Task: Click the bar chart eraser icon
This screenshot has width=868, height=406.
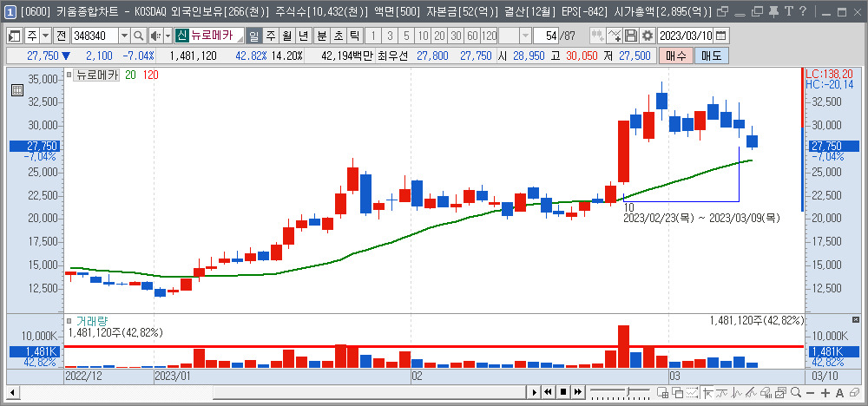Action: (x=766, y=392)
